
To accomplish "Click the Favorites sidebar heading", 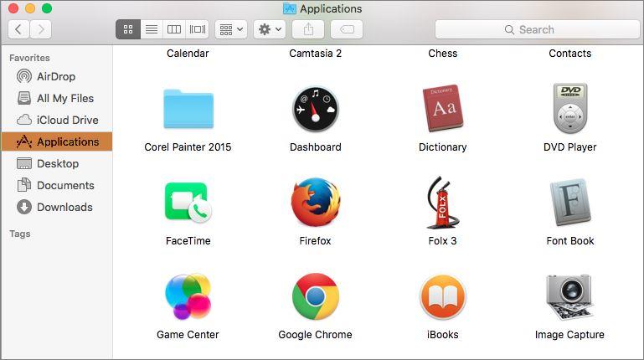I will [x=29, y=58].
